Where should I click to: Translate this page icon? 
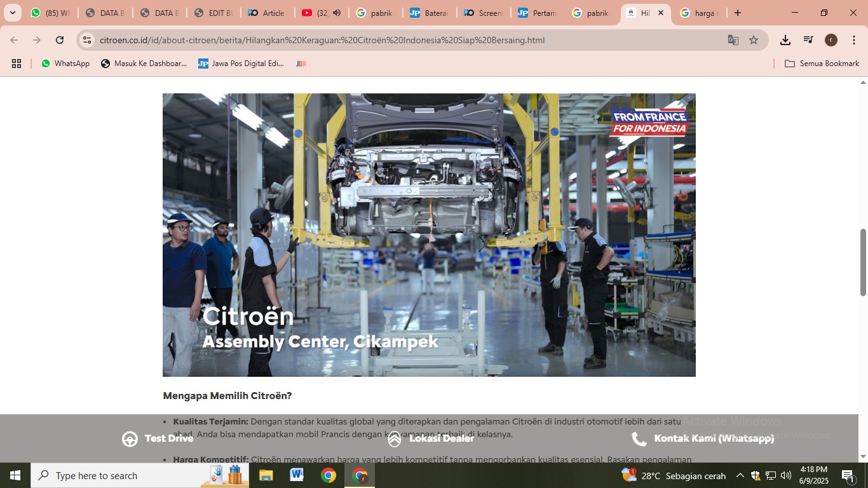click(x=733, y=40)
